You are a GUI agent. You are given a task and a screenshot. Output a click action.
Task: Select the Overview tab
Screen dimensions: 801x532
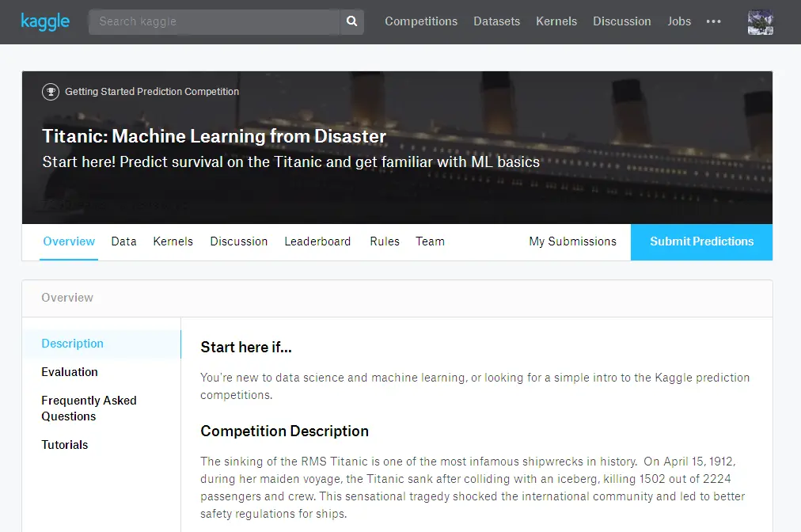[x=69, y=241]
